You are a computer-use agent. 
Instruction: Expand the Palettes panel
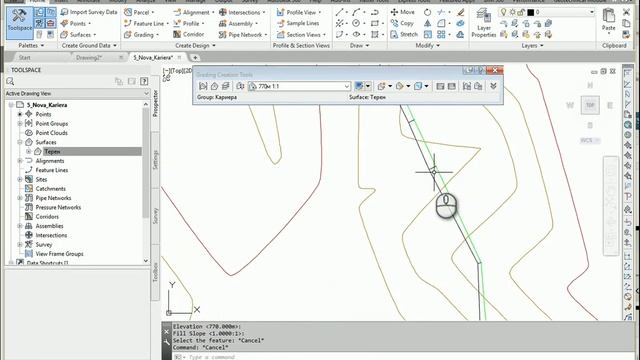click(31, 46)
